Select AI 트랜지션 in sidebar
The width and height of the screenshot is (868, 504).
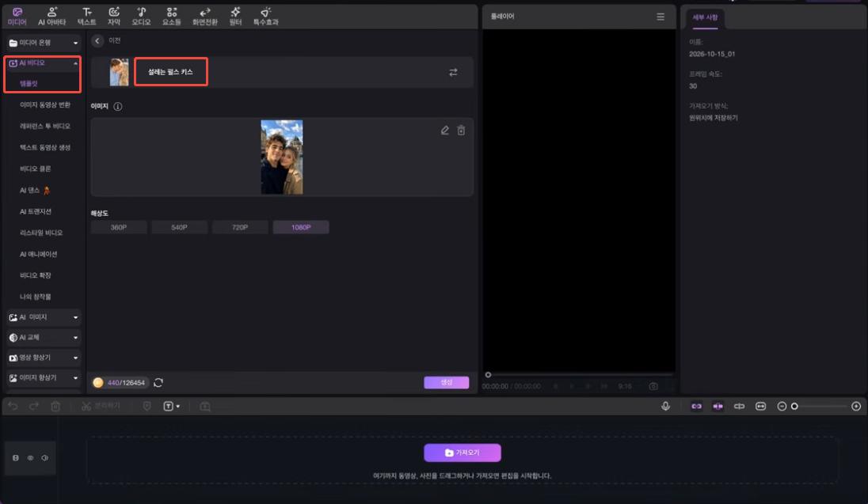[36, 211]
